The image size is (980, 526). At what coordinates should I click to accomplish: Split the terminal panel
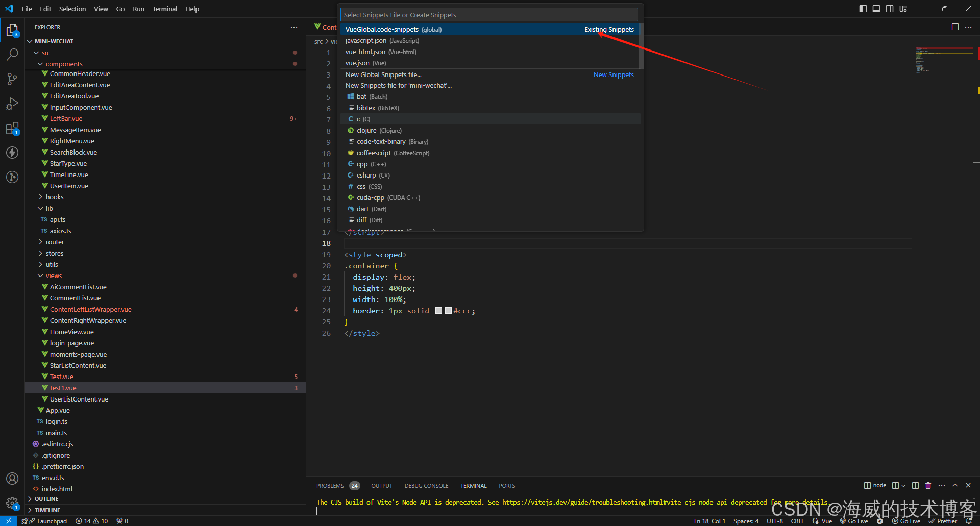[915, 485]
